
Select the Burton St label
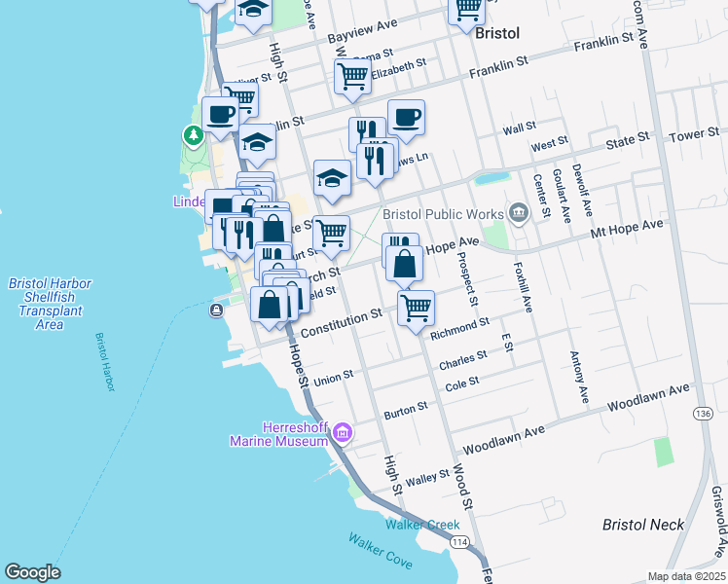tap(406, 411)
